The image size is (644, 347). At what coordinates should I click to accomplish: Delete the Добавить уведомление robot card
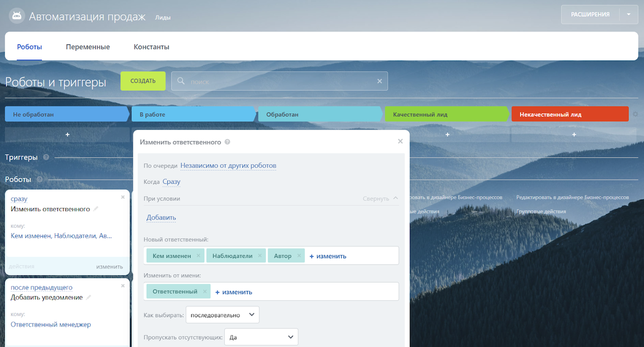pyautogui.click(x=123, y=286)
